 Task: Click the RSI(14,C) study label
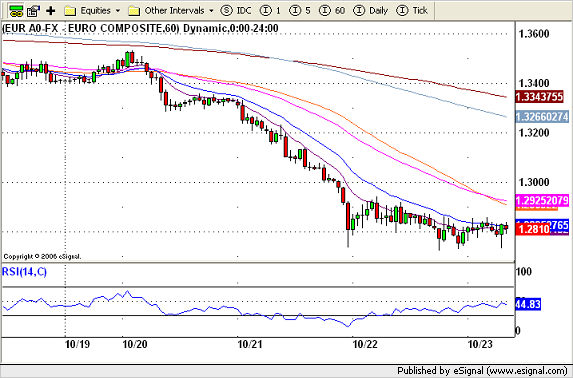click(x=24, y=272)
